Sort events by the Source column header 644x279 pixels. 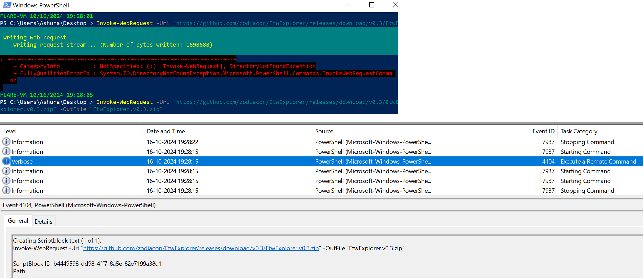point(374,131)
